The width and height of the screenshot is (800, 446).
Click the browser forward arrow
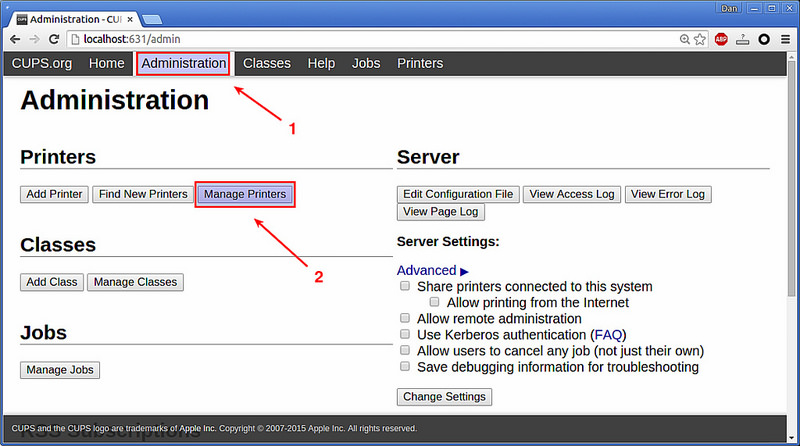pos(36,39)
